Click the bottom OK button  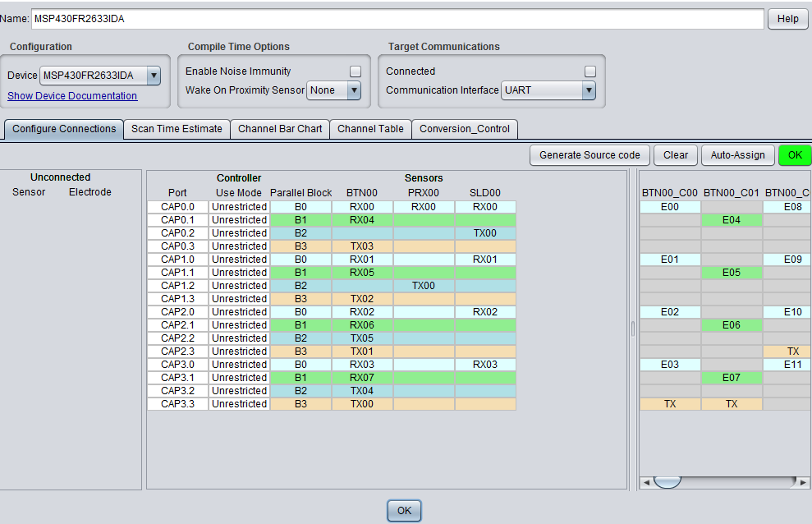(405, 511)
